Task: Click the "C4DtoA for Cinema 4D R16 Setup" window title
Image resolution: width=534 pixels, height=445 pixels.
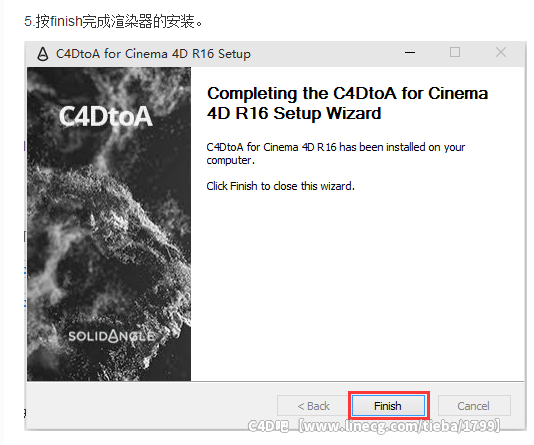Action: click(153, 54)
